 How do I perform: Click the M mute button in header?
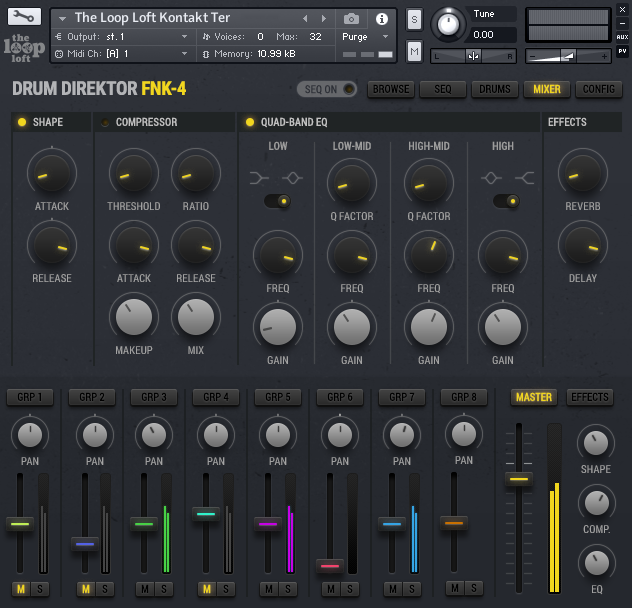[x=414, y=51]
